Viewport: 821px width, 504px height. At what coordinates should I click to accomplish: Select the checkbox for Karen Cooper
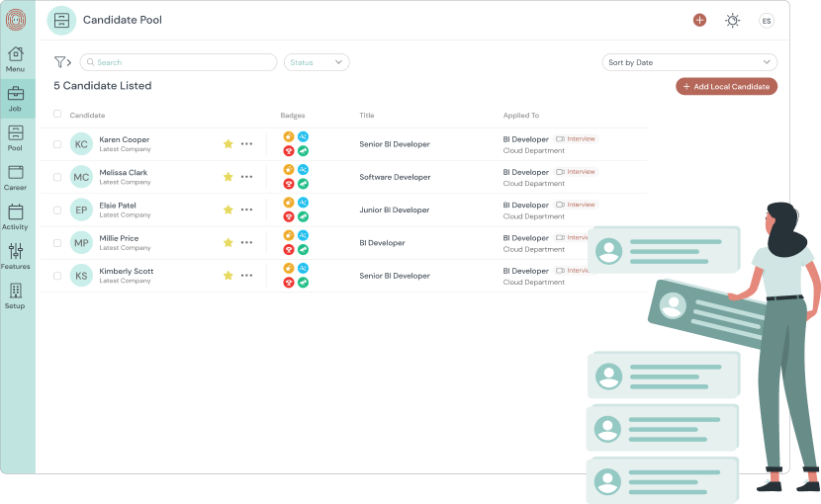tap(57, 144)
